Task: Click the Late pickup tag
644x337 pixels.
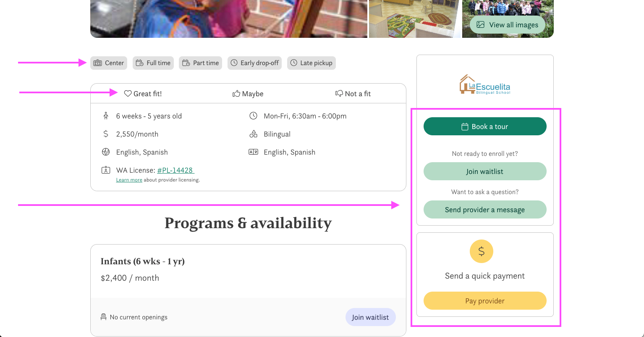Action: (x=312, y=63)
